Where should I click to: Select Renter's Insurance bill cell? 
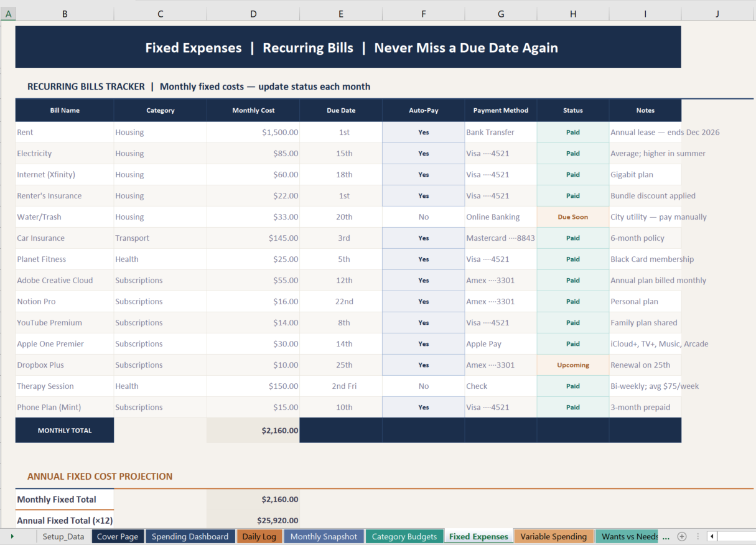click(x=65, y=196)
